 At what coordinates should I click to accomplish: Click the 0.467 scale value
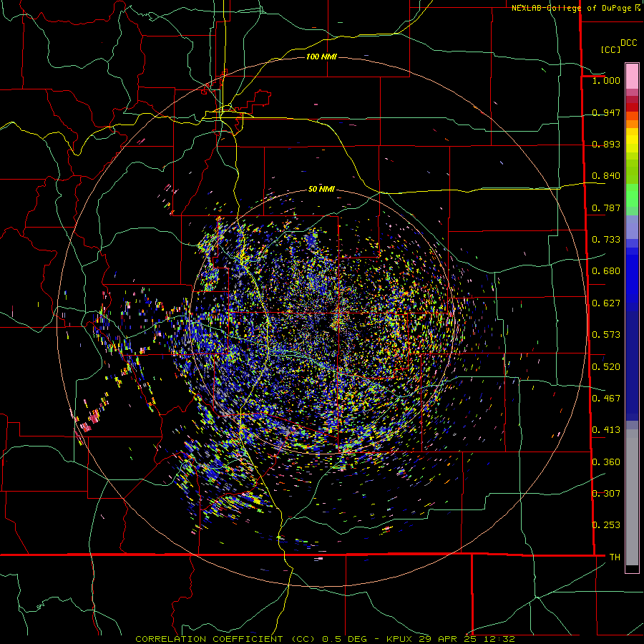pos(606,399)
